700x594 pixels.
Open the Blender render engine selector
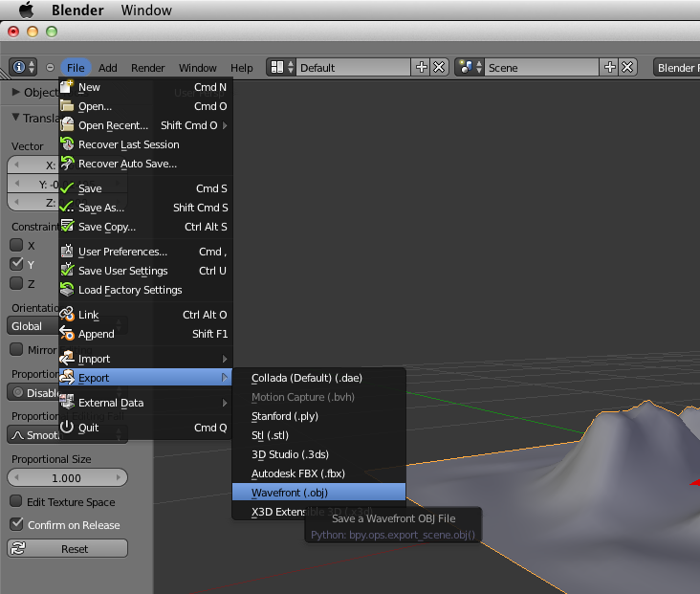(676, 68)
